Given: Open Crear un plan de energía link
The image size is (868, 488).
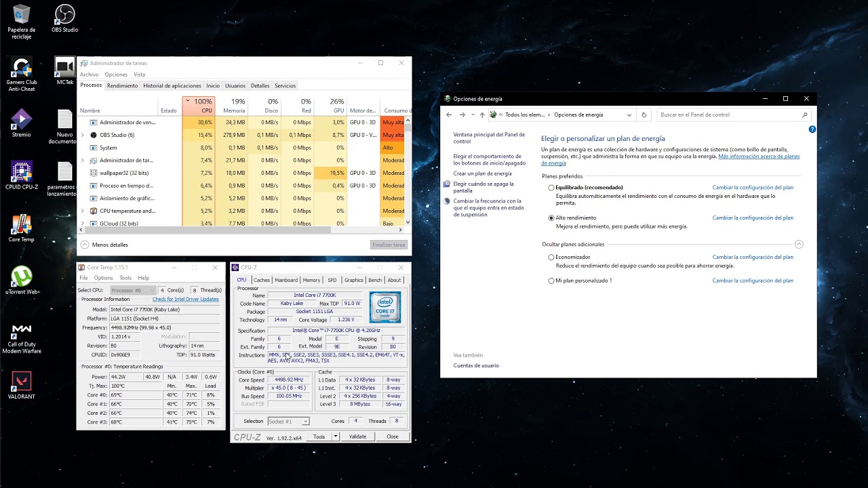Looking at the screenshot, I should pyautogui.click(x=482, y=174).
